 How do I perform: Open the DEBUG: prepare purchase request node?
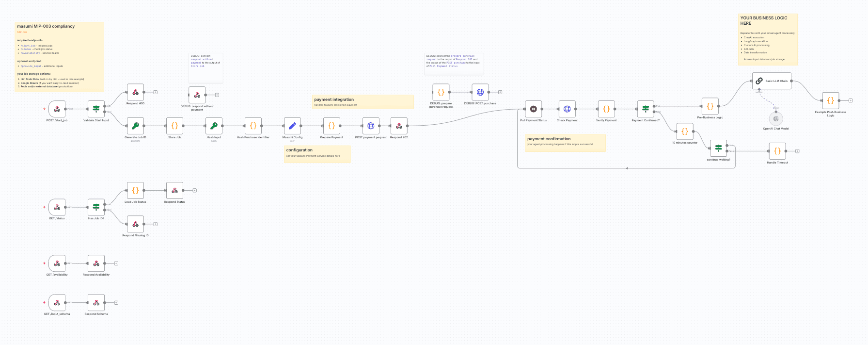[x=441, y=92]
